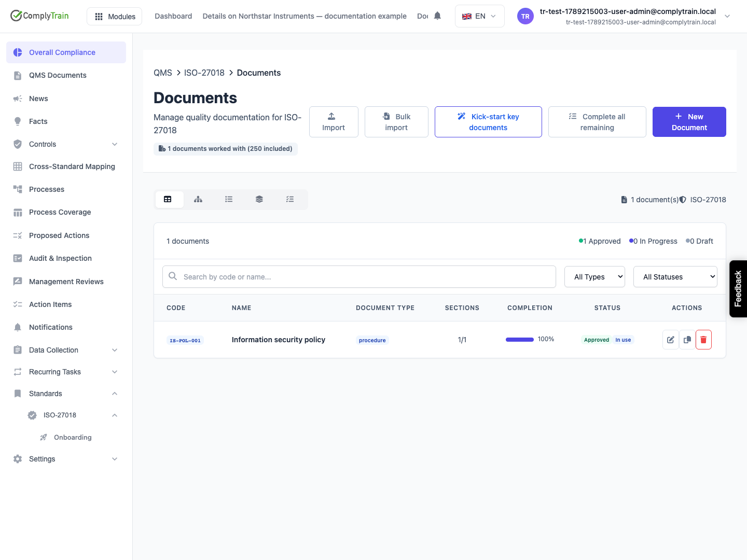Click the ComplyTrain logo
The height and width of the screenshot is (560, 747).
point(39,16)
